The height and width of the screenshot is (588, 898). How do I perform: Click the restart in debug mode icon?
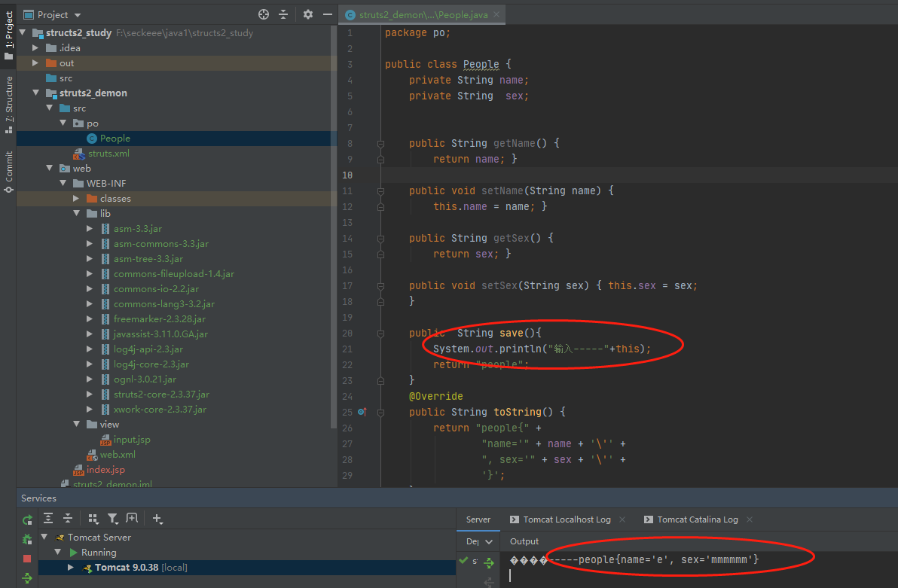pyautogui.click(x=27, y=539)
